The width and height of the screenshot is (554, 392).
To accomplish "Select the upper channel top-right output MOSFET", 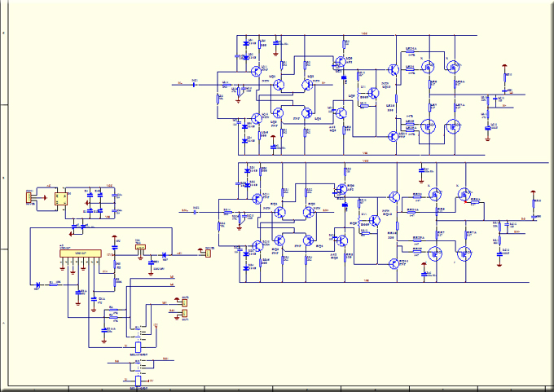I will click(453, 68).
